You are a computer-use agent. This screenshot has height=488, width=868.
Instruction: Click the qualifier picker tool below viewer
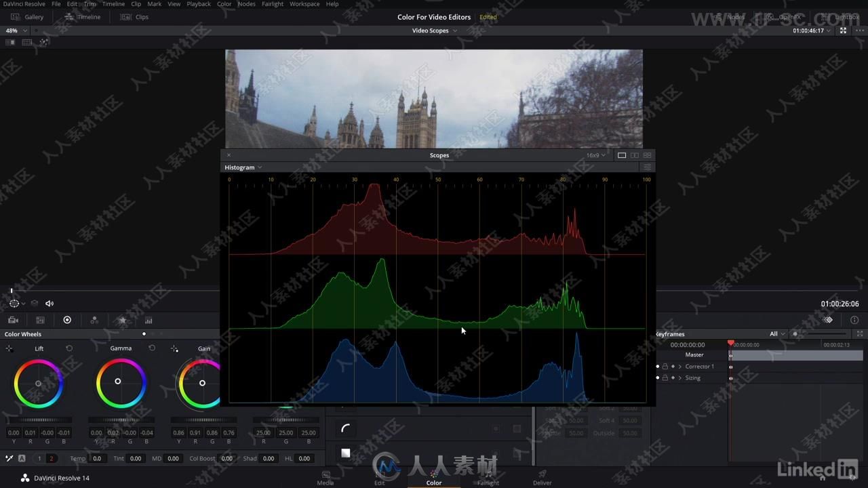click(14, 304)
